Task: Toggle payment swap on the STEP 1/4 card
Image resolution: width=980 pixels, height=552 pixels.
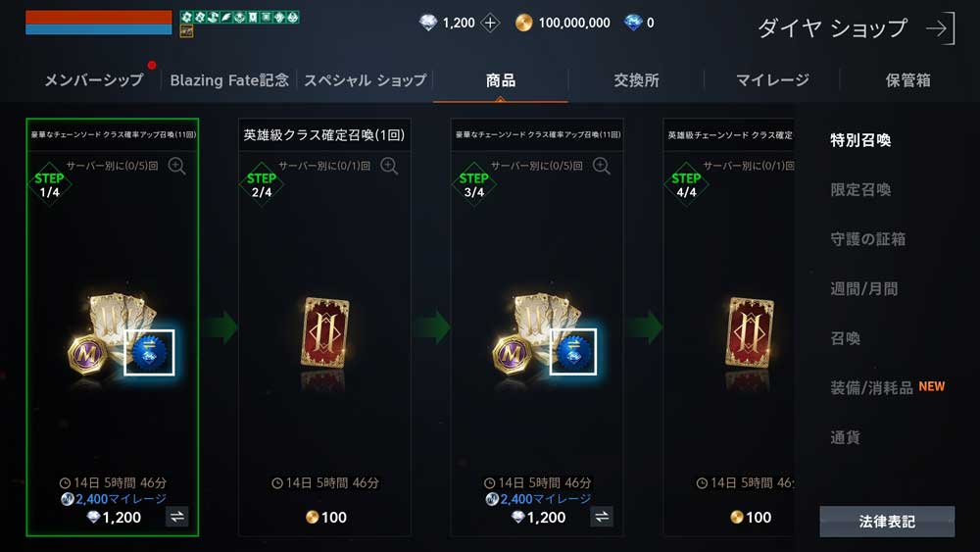Action: click(x=176, y=517)
